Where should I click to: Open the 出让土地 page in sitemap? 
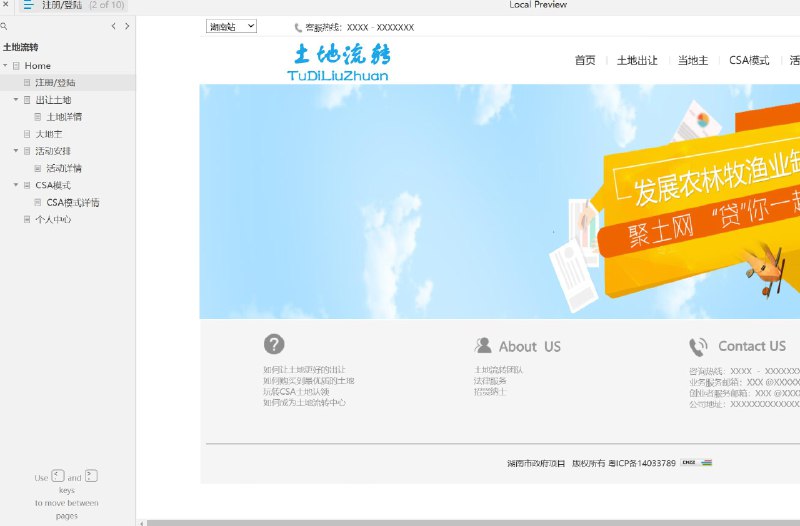click(x=53, y=100)
